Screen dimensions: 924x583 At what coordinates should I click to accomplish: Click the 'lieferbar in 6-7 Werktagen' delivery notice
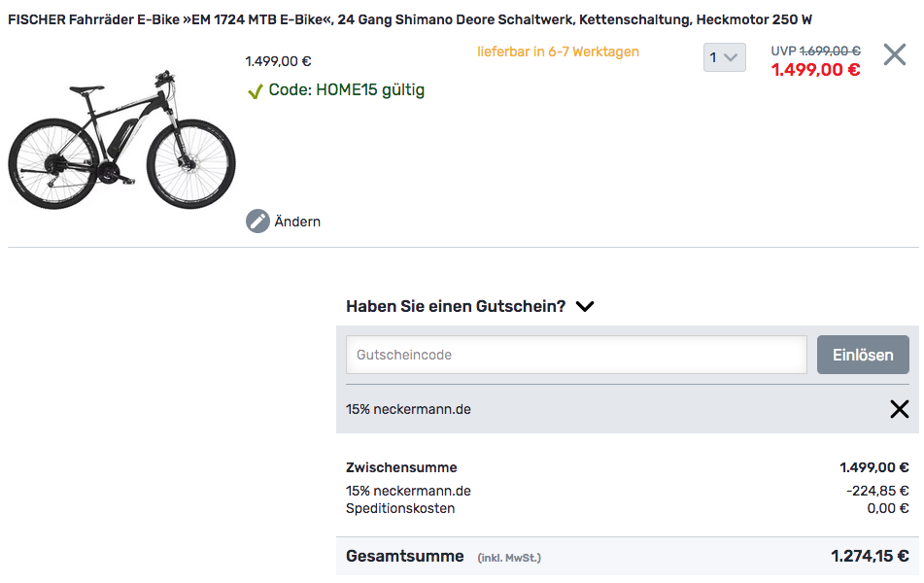[x=558, y=51]
